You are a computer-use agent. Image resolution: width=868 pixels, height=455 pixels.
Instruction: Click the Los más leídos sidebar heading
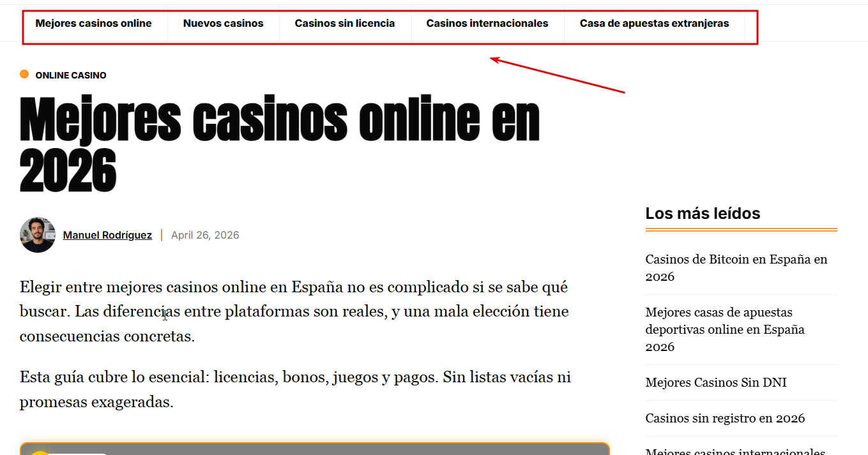pyautogui.click(x=703, y=213)
